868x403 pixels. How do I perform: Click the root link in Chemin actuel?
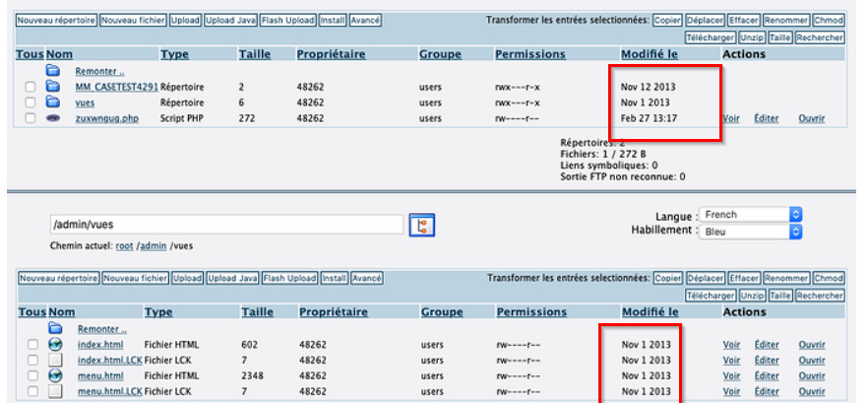(x=124, y=245)
